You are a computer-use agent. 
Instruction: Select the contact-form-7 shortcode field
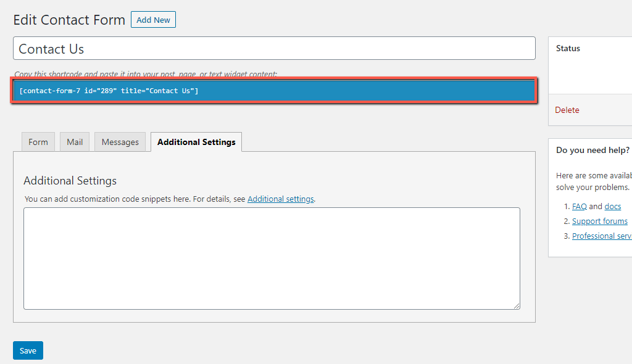(x=274, y=91)
